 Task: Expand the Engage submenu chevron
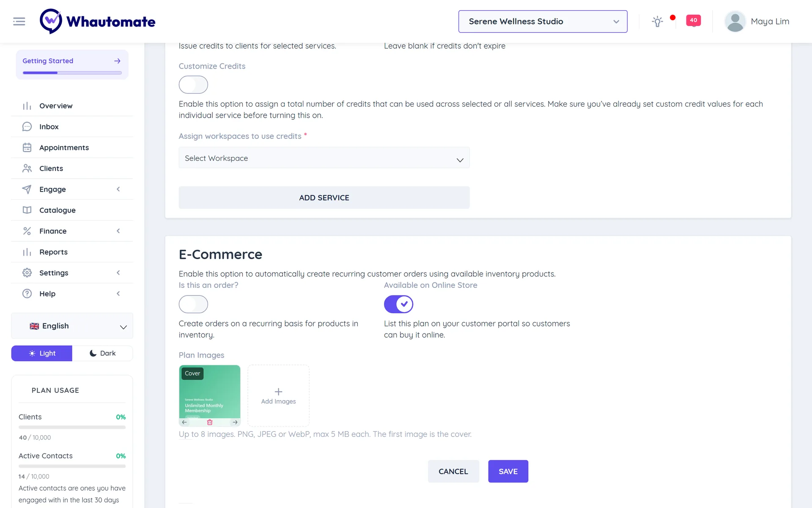pos(118,189)
